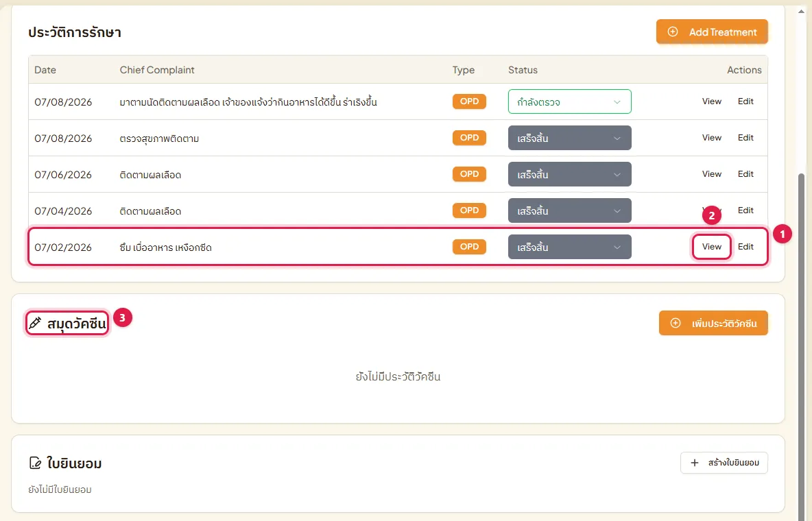The height and width of the screenshot is (521, 812).
Task: Click the สร้างใบยินยอม button
Action: [x=724, y=463]
